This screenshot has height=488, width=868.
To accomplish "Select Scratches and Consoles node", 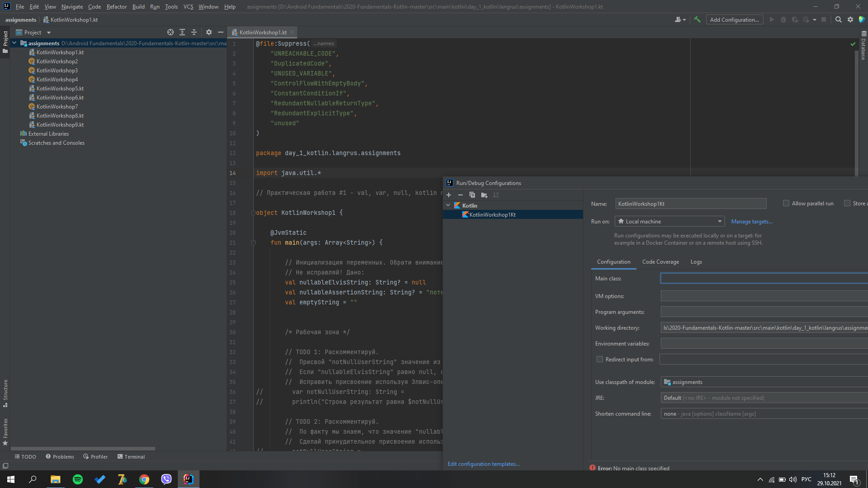I will click(x=56, y=143).
